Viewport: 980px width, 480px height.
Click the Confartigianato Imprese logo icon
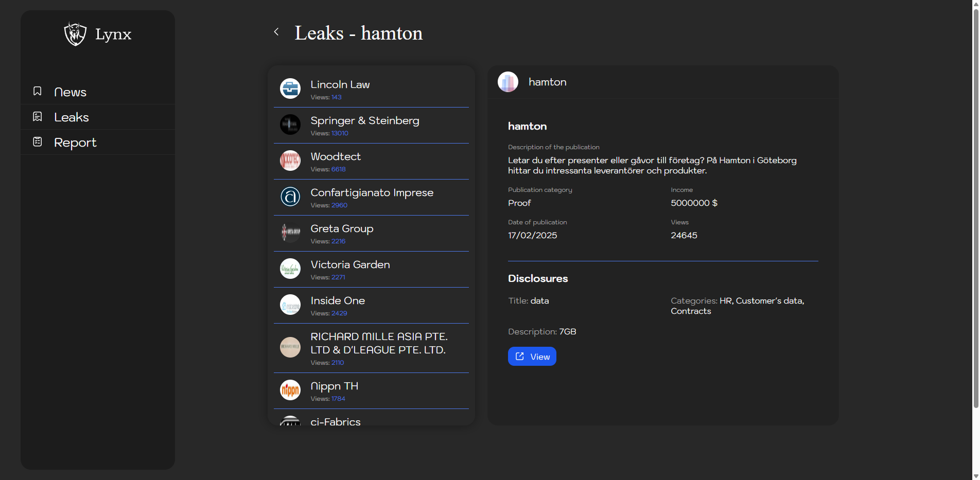[290, 197]
